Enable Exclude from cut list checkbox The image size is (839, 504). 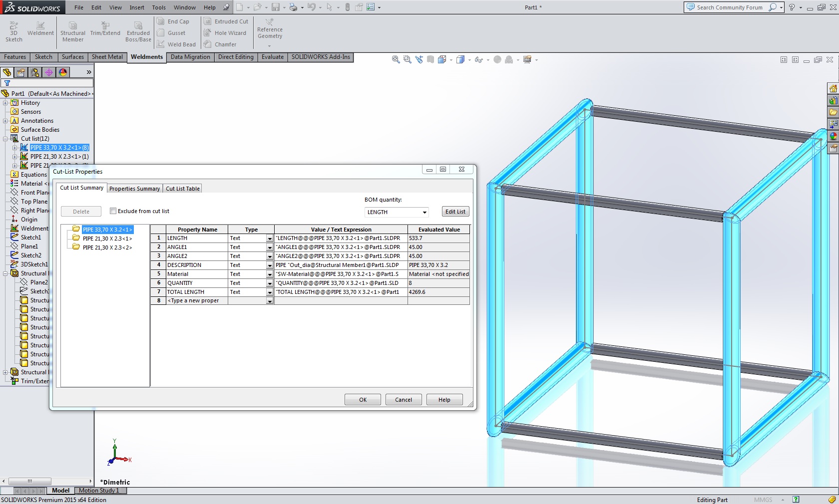point(113,211)
